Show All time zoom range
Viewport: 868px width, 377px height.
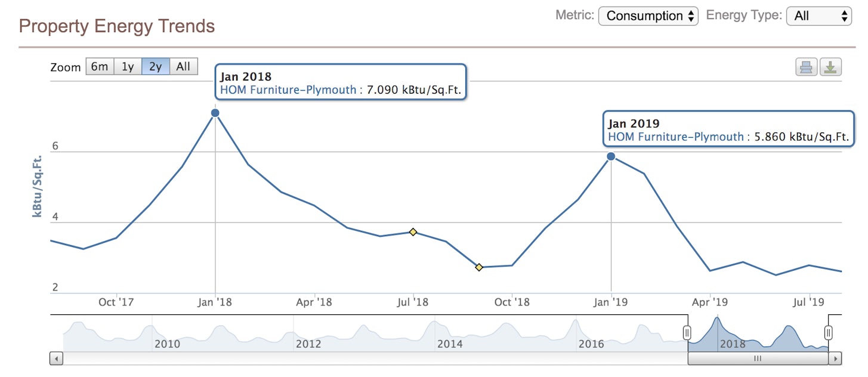click(183, 67)
